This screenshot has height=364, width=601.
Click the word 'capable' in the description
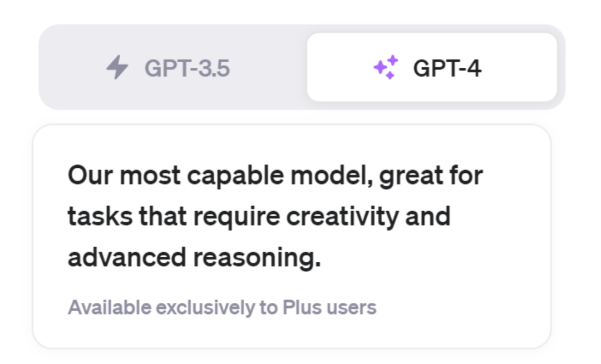(x=235, y=176)
